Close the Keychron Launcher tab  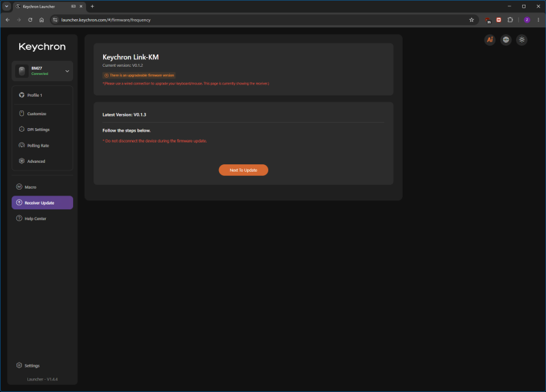click(81, 6)
